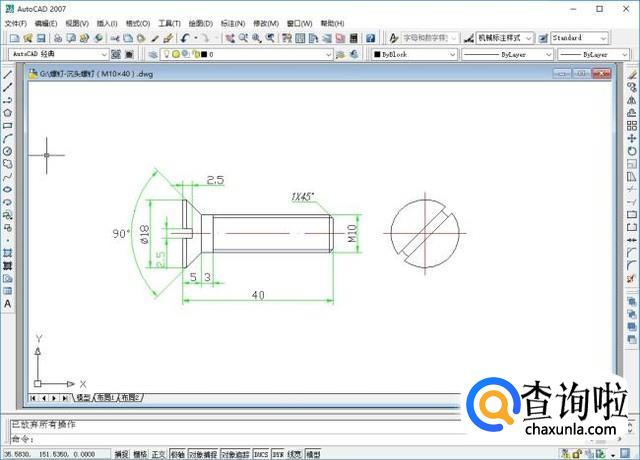
Task: Select the Line draw tool
Action: [x=8, y=74]
